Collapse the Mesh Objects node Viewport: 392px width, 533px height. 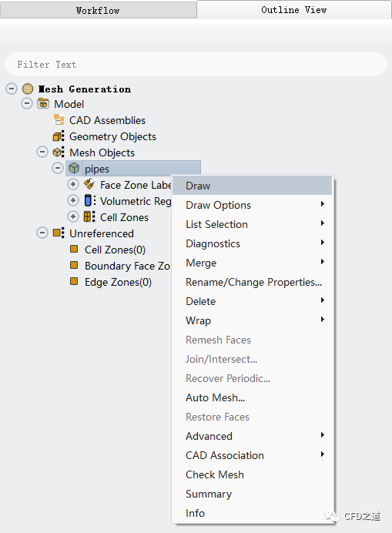[42, 152]
